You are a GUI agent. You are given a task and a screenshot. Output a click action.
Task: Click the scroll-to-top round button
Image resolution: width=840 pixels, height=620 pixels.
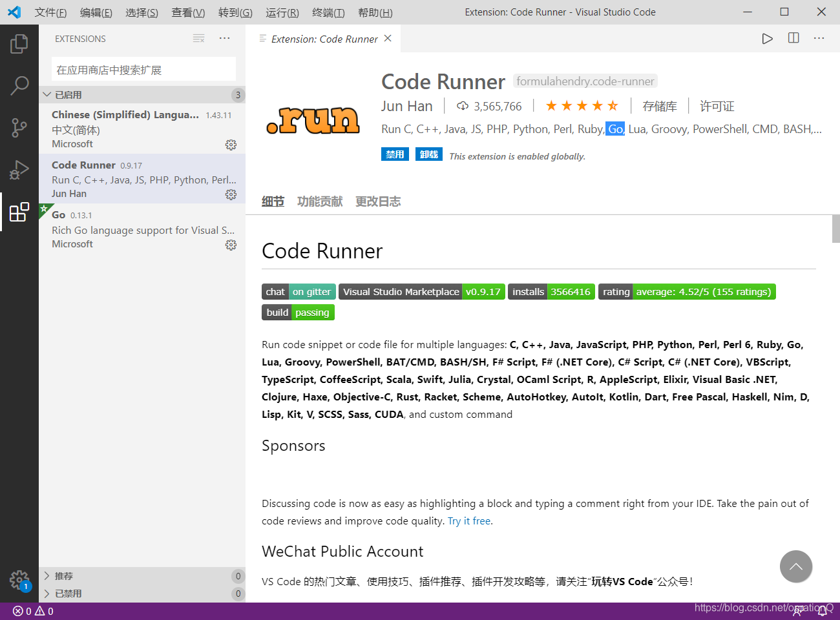coord(796,566)
